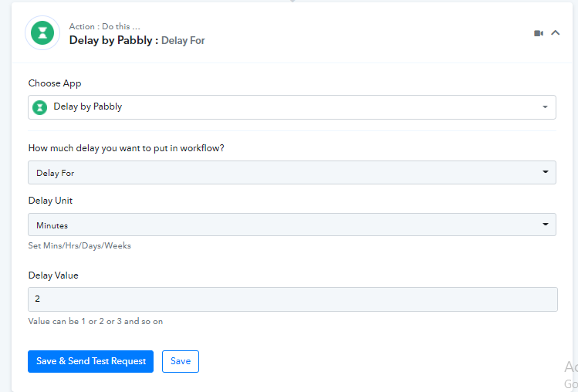Click the 'How much delay' question text
Viewport: 578px width, 392px height.
tap(126, 148)
